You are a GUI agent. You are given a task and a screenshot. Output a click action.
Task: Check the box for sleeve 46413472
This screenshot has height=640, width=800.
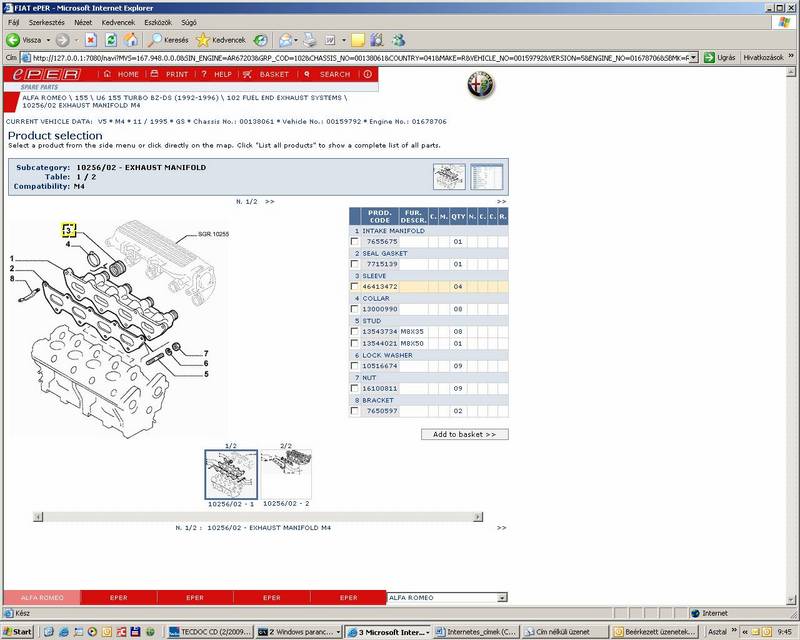pyautogui.click(x=355, y=286)
